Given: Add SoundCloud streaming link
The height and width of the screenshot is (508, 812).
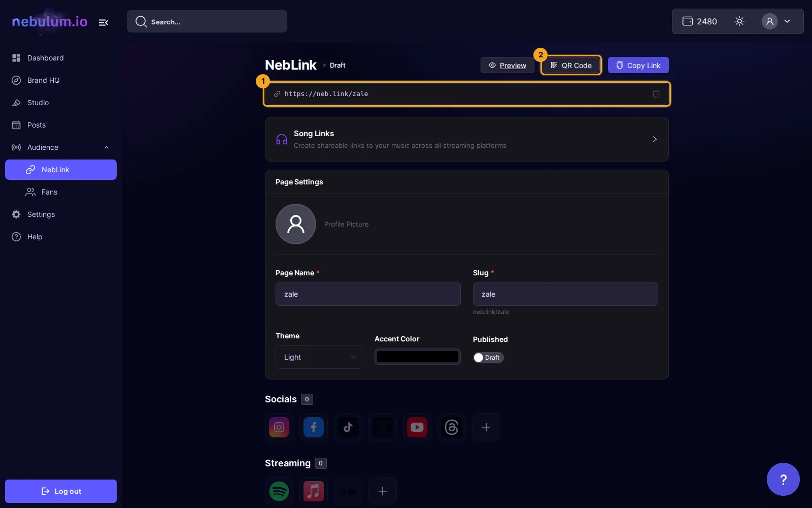Looking at the screenshot, I should (x=348, y=491).
